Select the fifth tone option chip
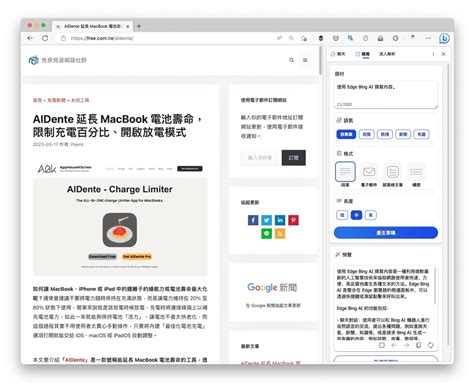 click(x=422, y=134)
